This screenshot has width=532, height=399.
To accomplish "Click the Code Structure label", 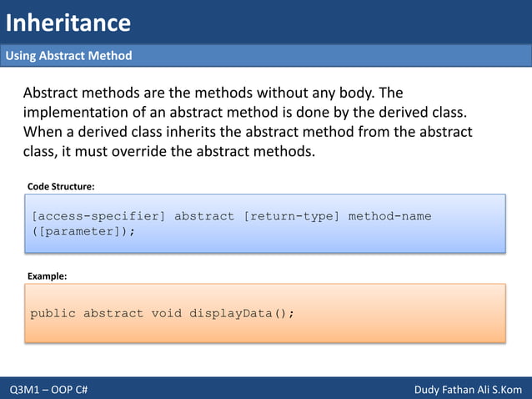I will (x=61, y=186).
